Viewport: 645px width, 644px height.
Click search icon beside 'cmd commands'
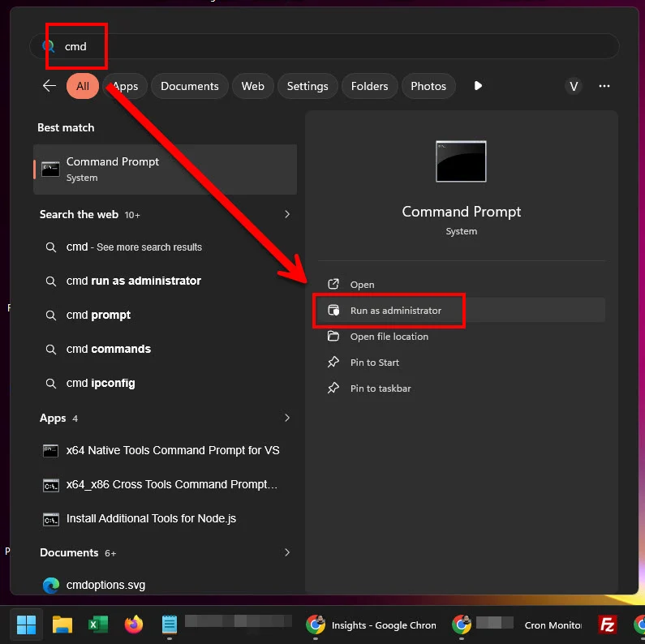50,350
